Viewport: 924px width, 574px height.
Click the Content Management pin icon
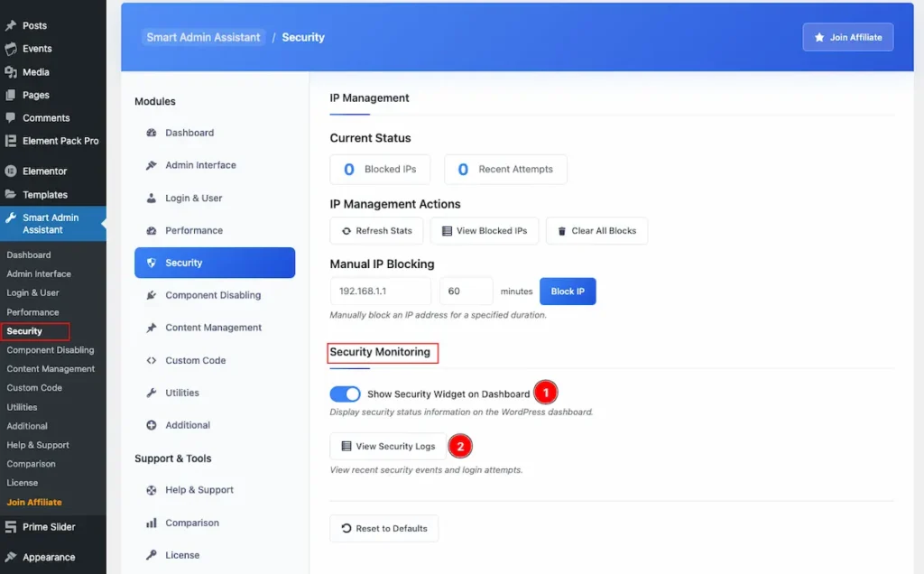point(152,328)
